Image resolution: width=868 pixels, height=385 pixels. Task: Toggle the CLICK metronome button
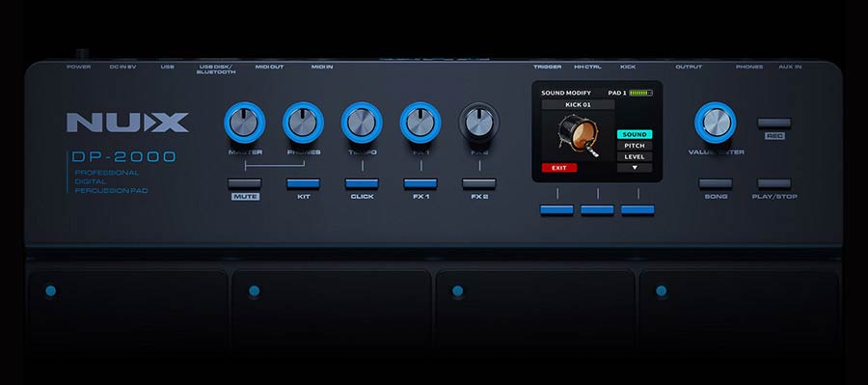point(362,184)
